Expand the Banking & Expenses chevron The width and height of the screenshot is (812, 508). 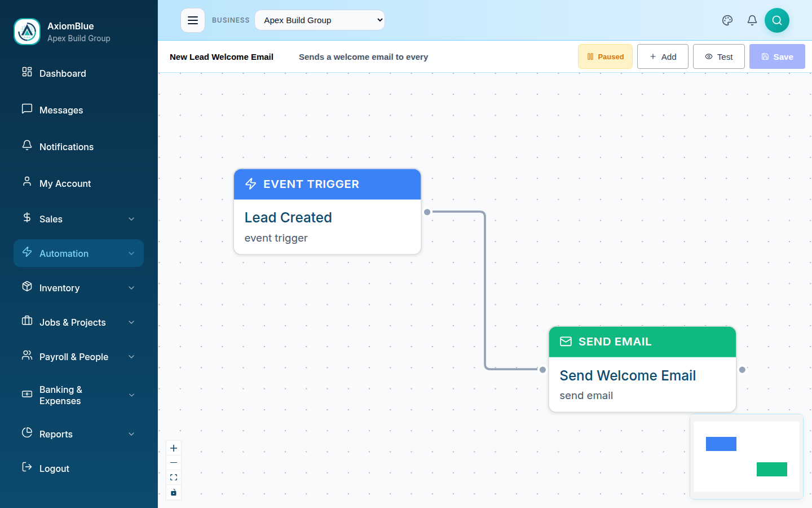click(x=131, y=395)
